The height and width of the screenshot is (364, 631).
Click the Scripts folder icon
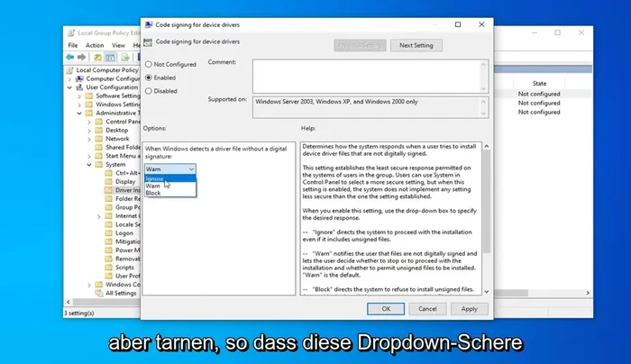(x=109, y=267)
